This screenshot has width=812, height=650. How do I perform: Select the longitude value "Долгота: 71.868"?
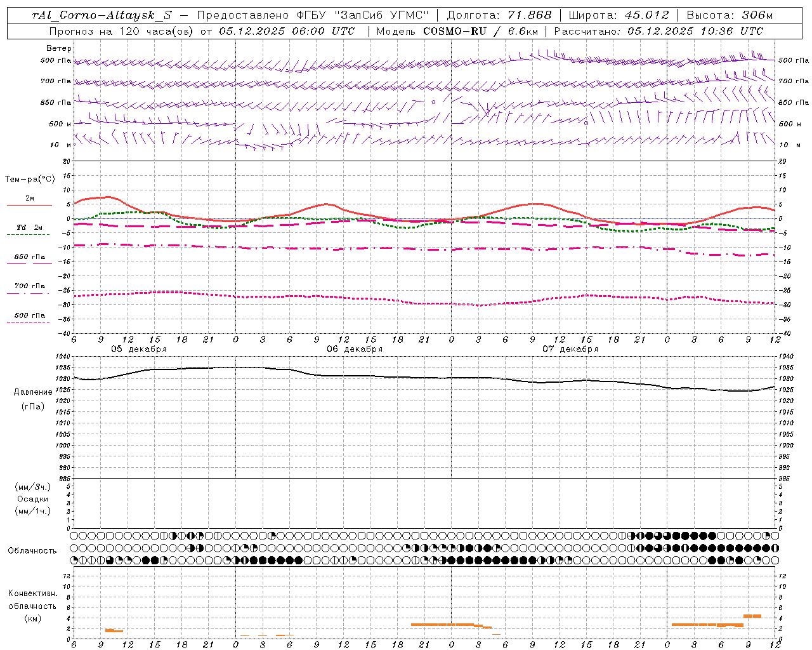pos(499,15)
